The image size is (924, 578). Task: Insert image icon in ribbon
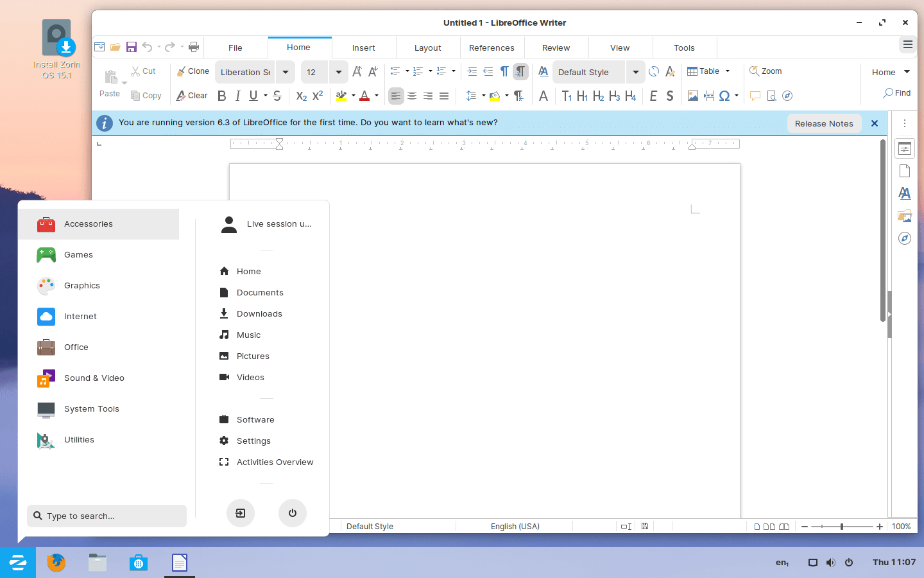pos(693,96)
